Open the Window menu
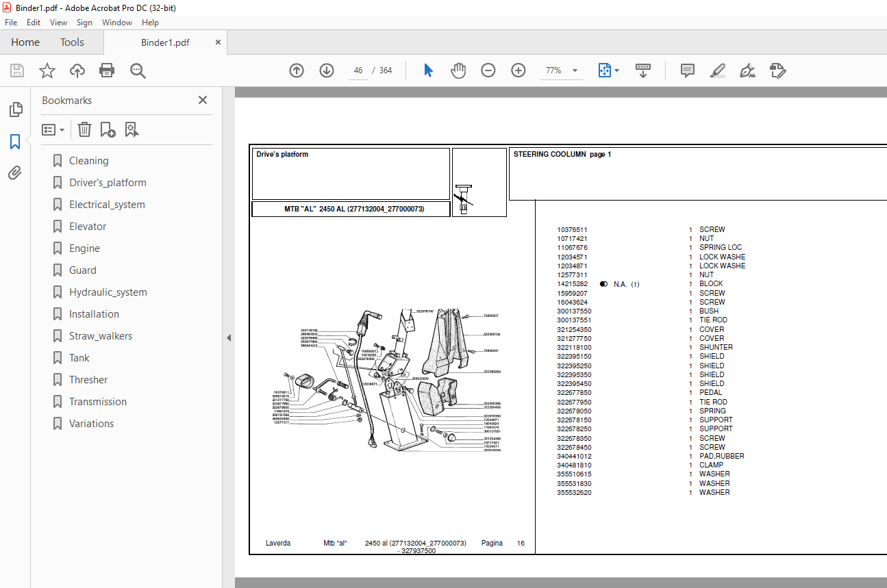Image resolution: width=887 pixels, height=588 pixels. tap(117, 23)
